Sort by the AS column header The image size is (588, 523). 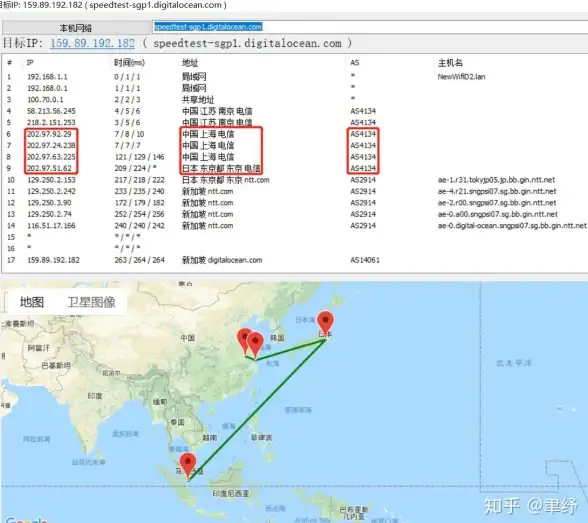355,63
